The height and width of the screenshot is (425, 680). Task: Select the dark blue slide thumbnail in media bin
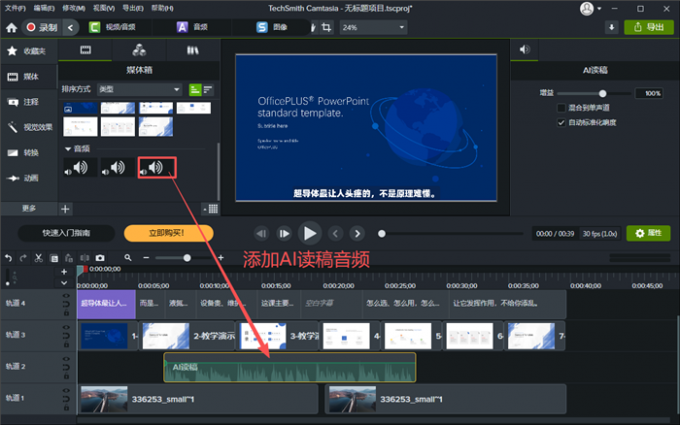point(81,108)
